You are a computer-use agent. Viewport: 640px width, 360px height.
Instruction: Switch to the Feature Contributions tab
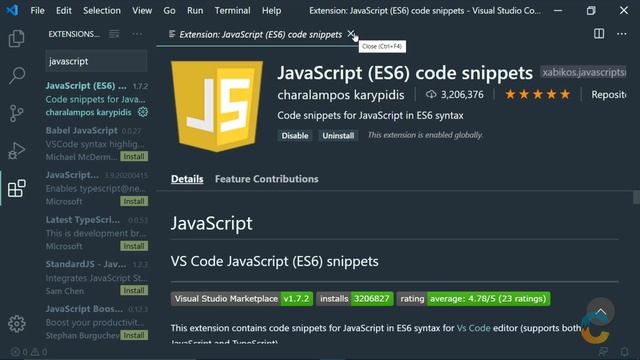pos(267,179)
